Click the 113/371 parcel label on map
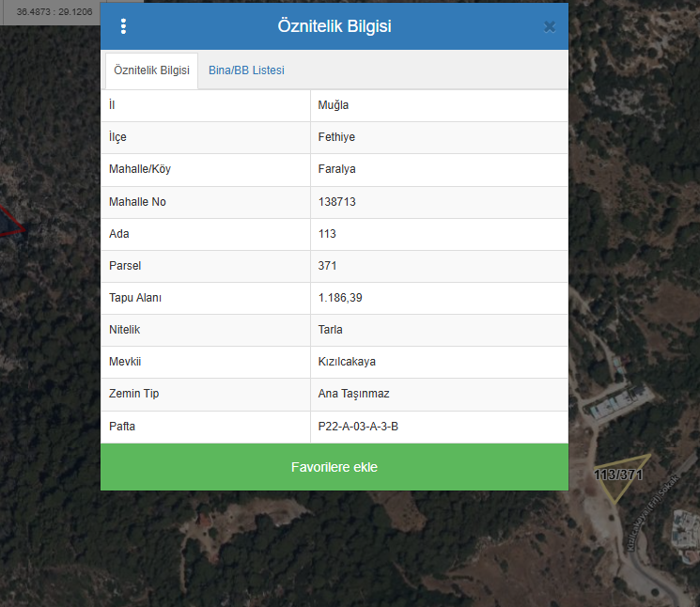The height and width of the screenshot is (607, 700). click(x=617, y=475)
